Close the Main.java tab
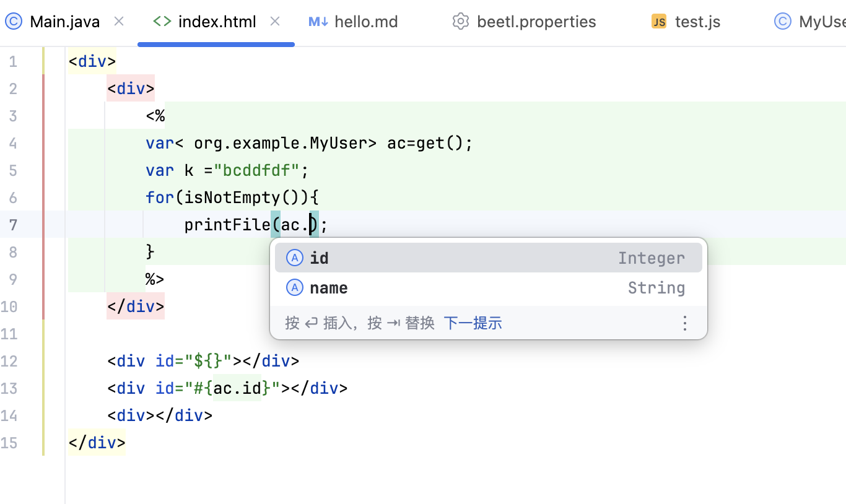 pyautogui.click(x=120, y=22)
